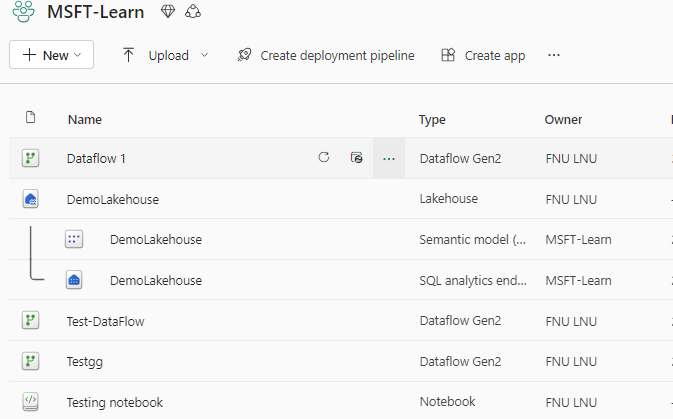Click Create app button
Viewport: 673px width, 419px height.
tap(495, 55)
